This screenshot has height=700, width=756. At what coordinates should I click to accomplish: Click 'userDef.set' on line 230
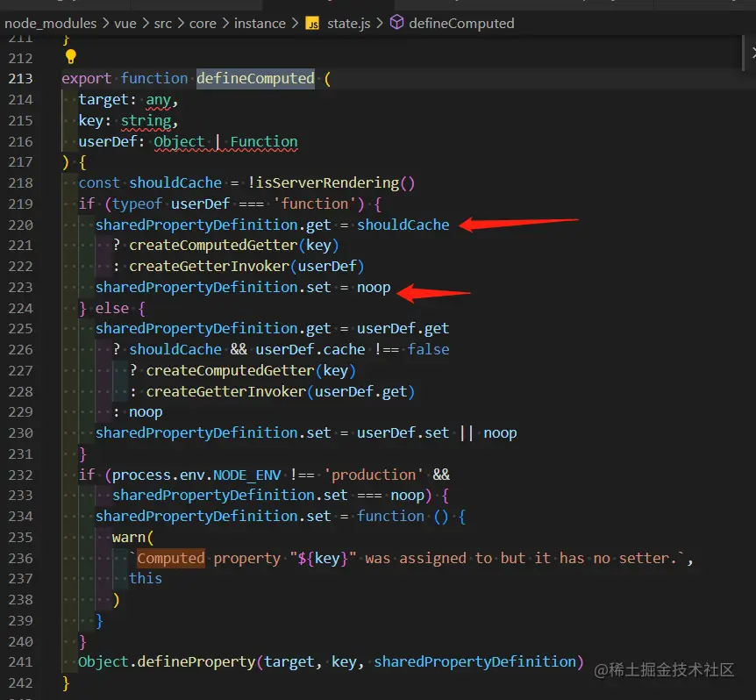[x=403, y=433]
